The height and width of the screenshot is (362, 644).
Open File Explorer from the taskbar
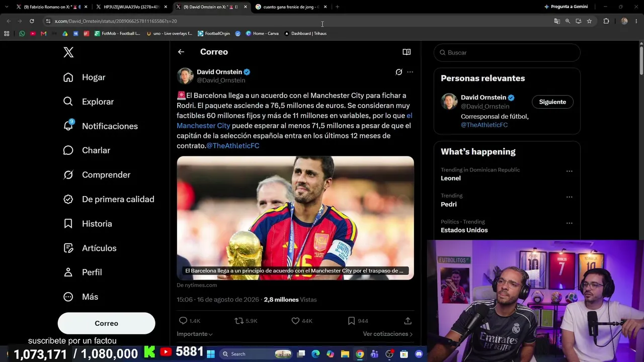click(x=345, y=354)
